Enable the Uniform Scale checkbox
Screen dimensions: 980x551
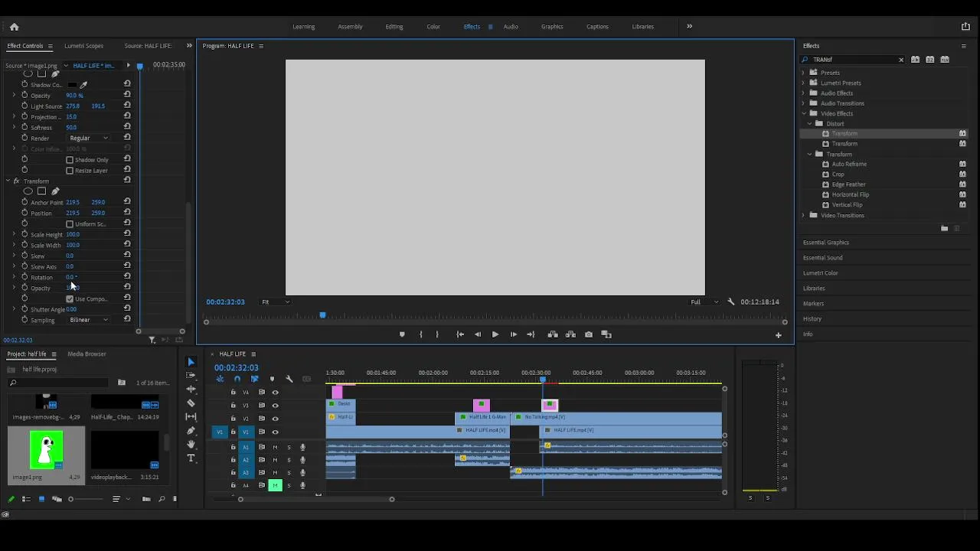[x=70, y=224]
